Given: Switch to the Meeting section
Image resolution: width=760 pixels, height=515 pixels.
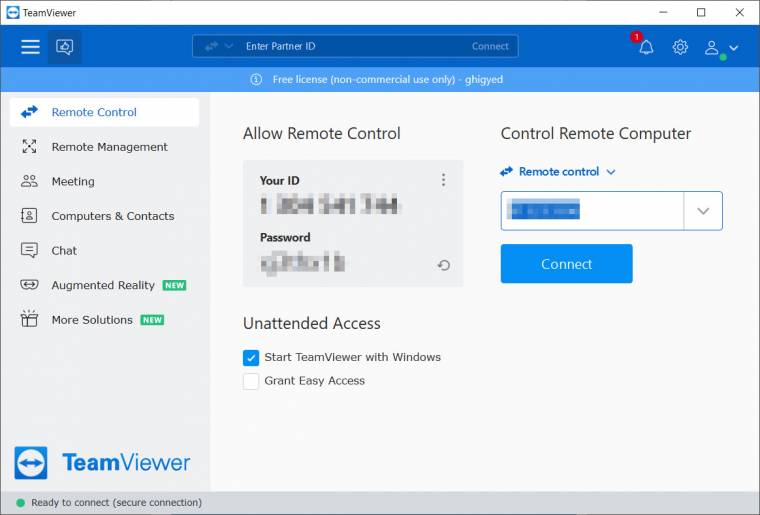Looking at the screenshot, I should point(104,182).
